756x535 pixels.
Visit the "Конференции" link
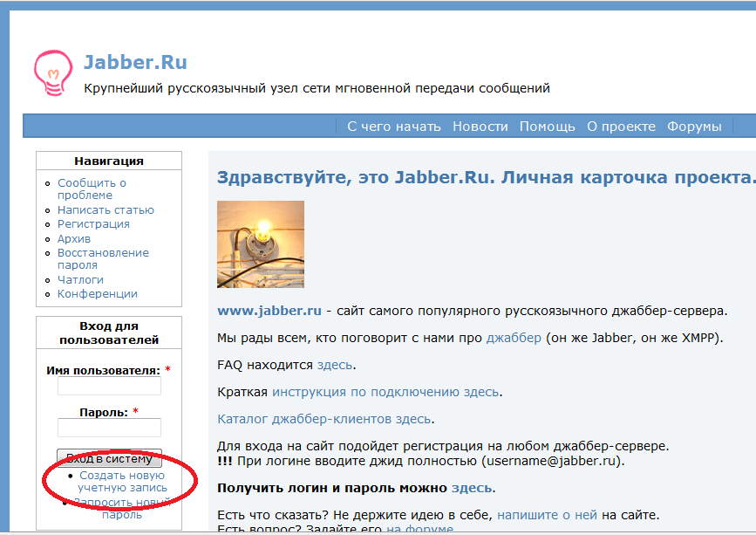pos(98,294)
